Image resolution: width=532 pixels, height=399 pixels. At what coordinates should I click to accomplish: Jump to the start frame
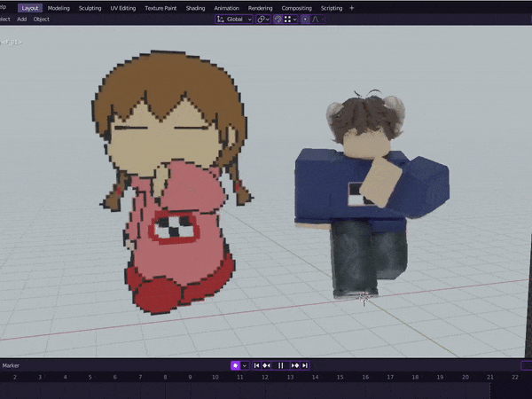point(257,365)
